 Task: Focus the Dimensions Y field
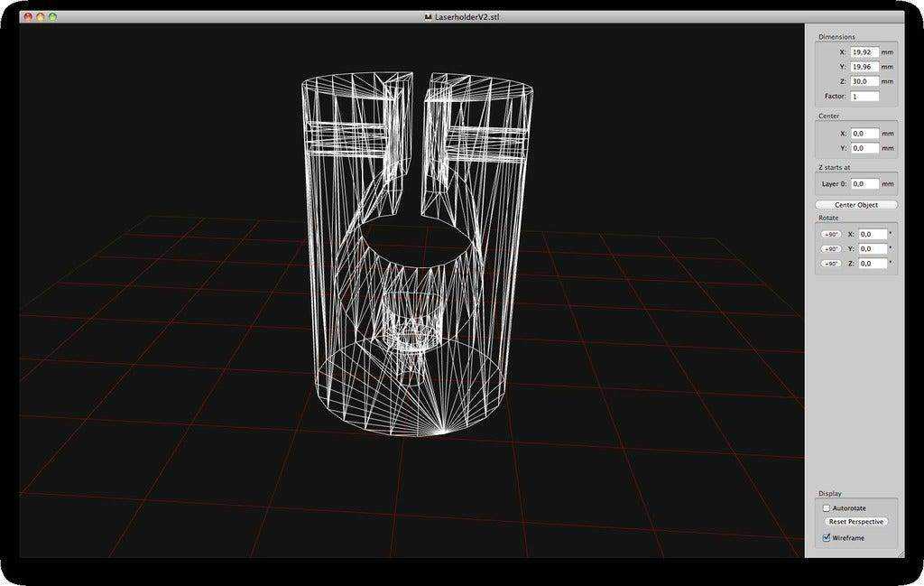coord(864,67)
